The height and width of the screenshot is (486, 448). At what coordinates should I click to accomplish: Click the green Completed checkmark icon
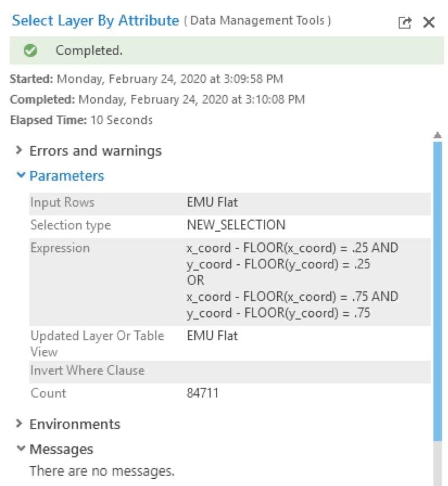(x=30, y=51)
